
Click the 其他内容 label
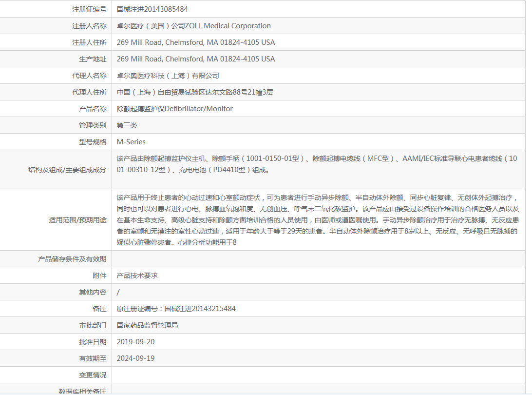(93, 293)
